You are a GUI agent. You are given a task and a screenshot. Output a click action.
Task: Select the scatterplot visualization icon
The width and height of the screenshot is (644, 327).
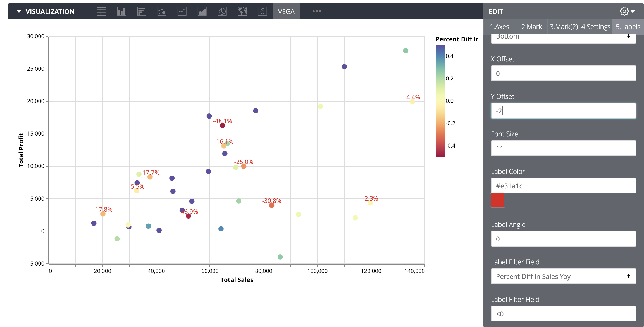tap(162, 11)
